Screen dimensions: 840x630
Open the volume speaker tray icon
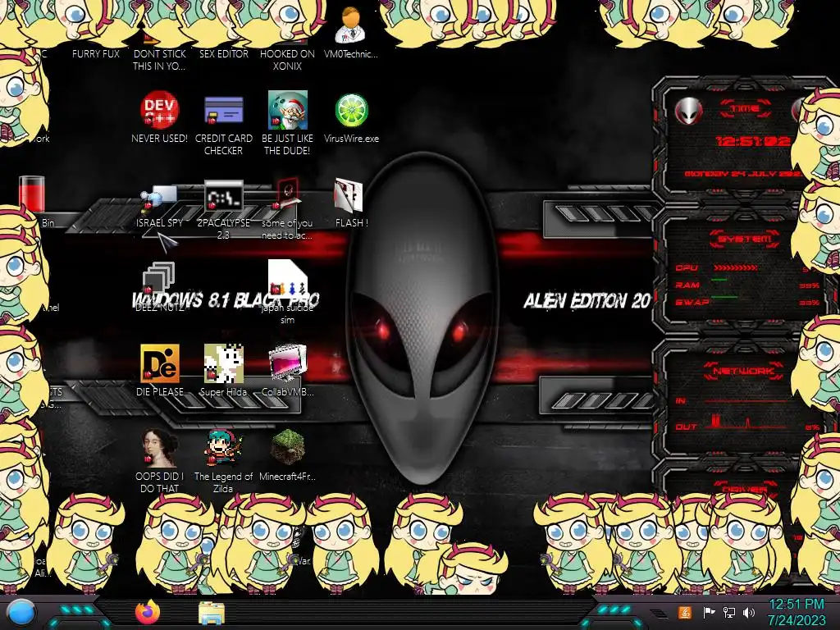coord(749,612)
